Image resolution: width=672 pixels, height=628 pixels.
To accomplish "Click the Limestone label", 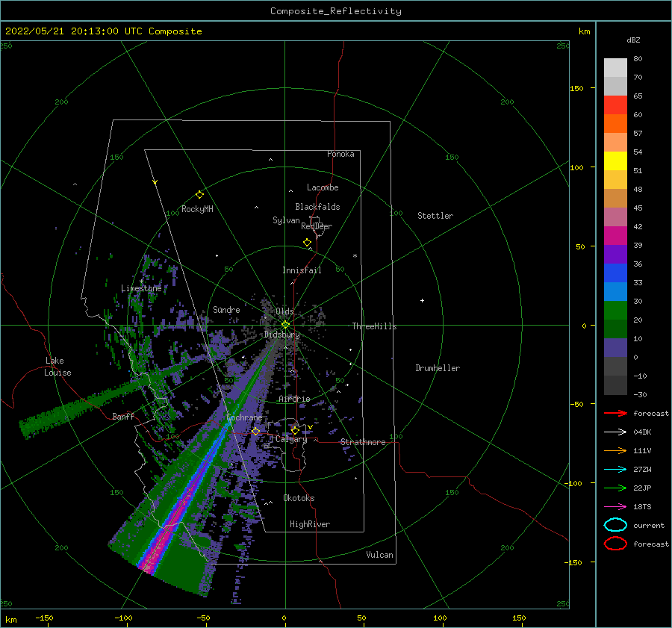I will click(141, 288).
